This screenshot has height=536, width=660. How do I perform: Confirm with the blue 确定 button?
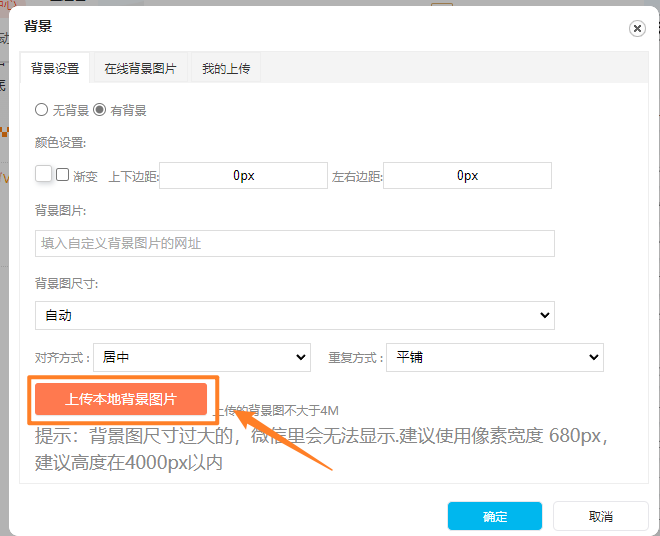tap(494, 516)
